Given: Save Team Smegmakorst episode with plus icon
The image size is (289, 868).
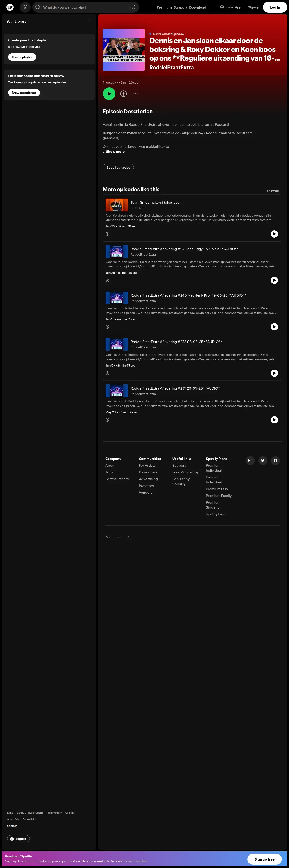Looking at the screenshot, I should (107, 234).
